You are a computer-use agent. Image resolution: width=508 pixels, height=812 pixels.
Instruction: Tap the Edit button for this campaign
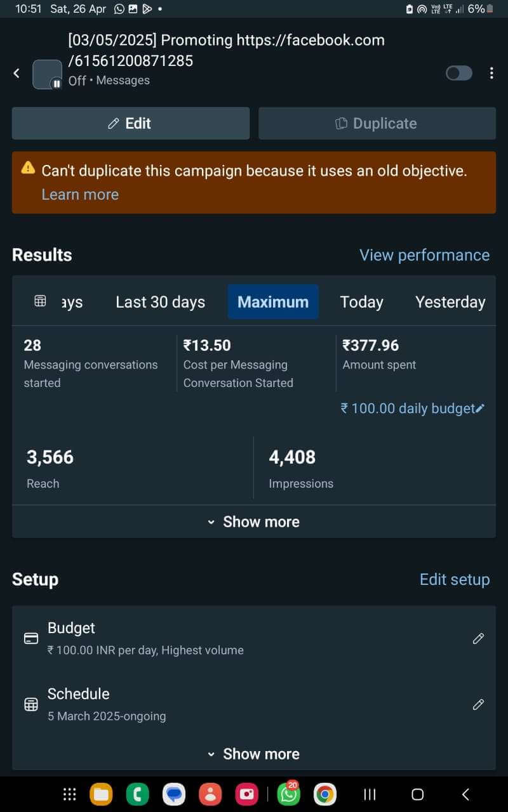point(130,123)
